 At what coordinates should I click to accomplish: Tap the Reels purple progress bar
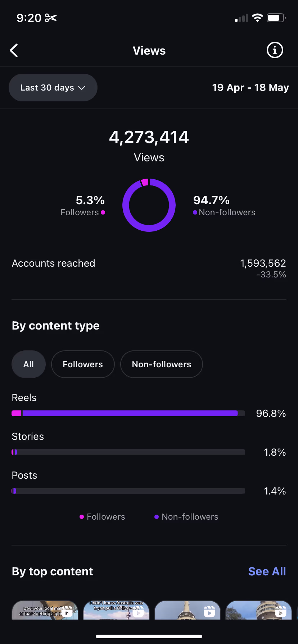click(x=130, y=413)
